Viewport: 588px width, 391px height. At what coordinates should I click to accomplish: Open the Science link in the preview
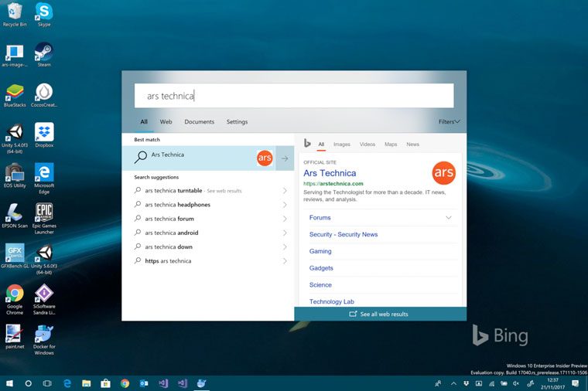(x=320, y=285)
